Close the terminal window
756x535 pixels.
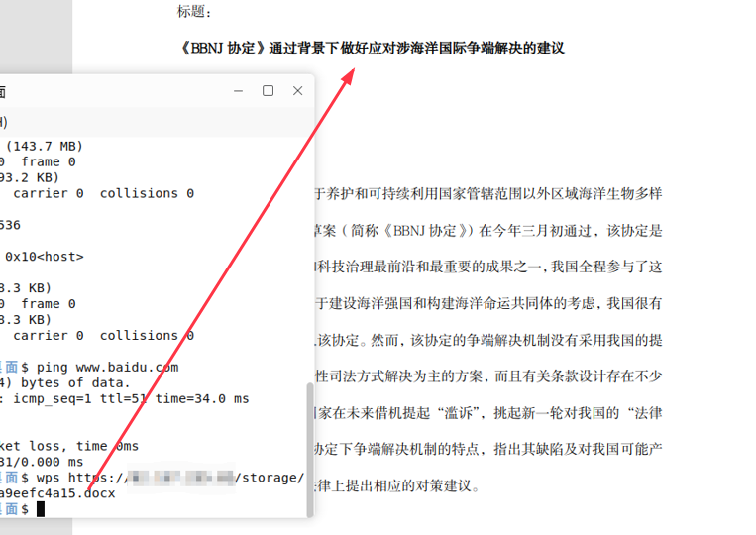tap(297, 91)
